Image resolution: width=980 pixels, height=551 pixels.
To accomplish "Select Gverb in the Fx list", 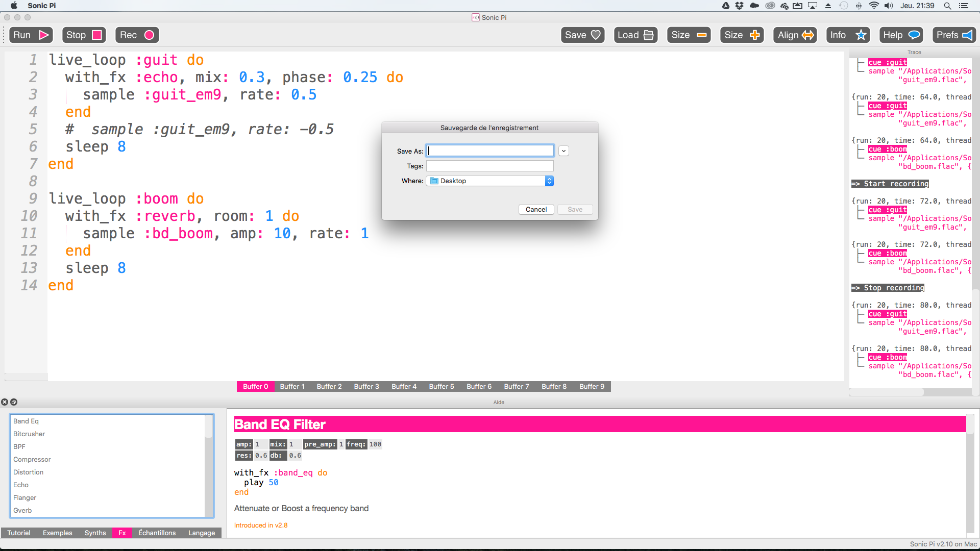I will point(108,510).
